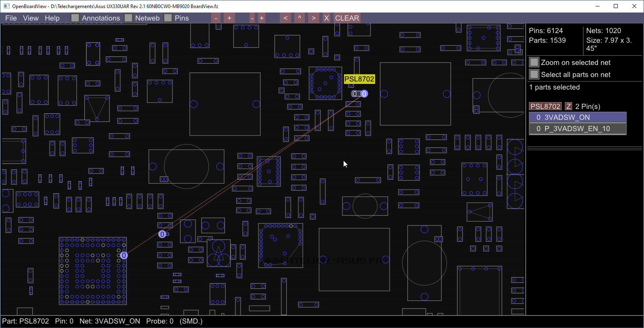Click the X reset button in toolbar
This screenshot has height=328, width=644.
click(x=327, y=18)
